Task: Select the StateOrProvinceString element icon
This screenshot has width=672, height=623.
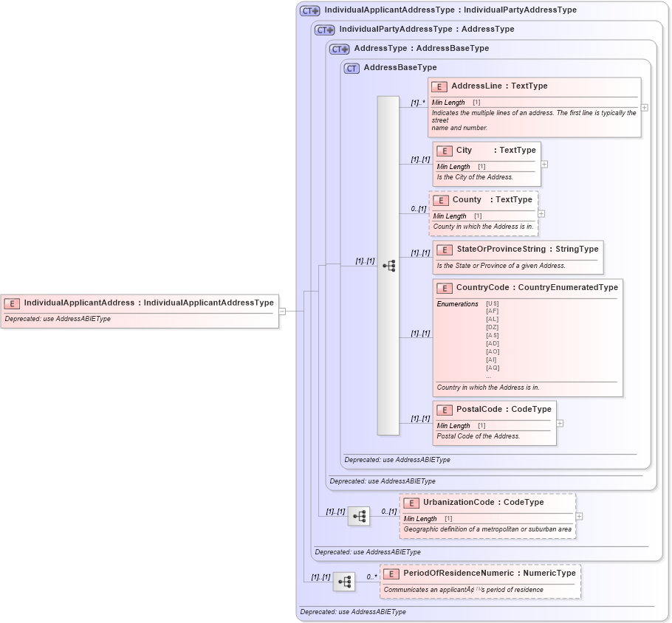Action: (445, 249)
